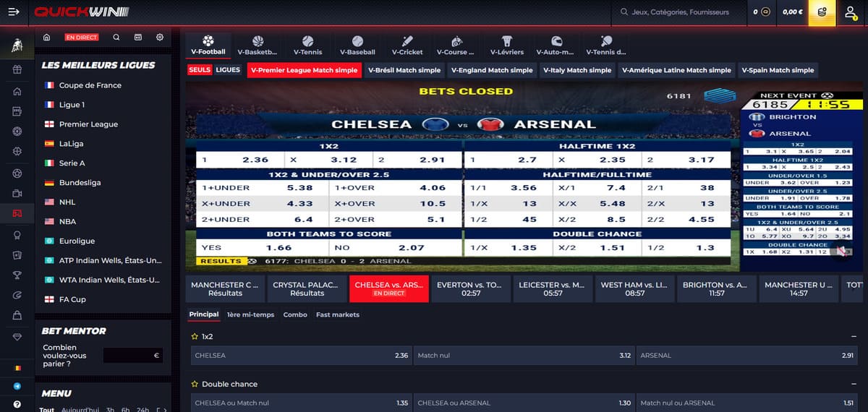Select the V-Football tab
Screen dimensions: 868x412
pos(208,45)
